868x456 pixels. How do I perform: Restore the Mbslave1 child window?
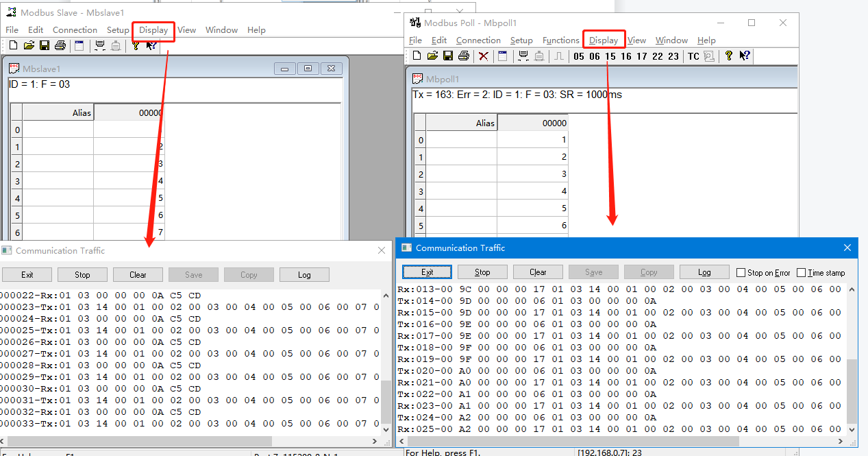pos(308,69)
